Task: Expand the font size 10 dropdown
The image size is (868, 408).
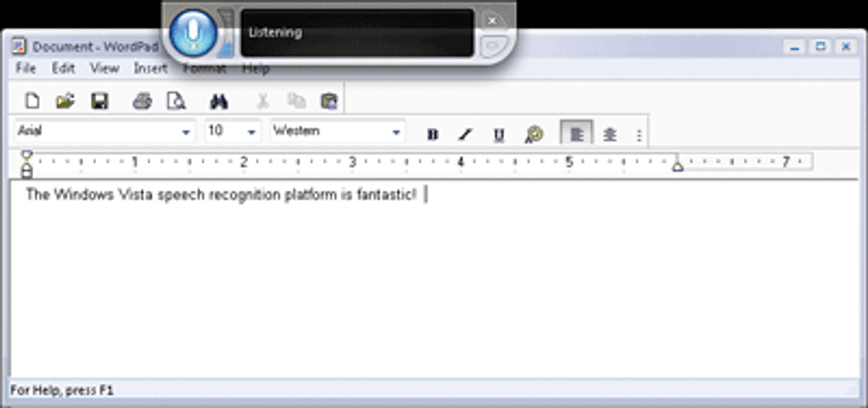Action: coord(251,132)
